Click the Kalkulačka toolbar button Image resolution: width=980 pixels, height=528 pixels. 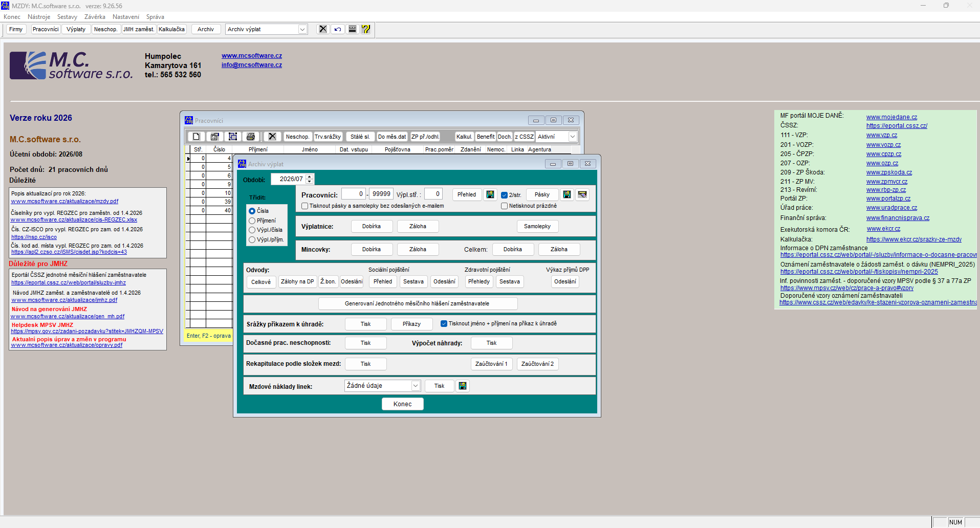172,29
